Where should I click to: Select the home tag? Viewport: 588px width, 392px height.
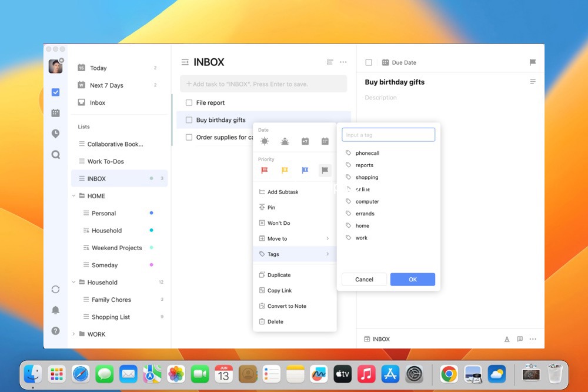[x=389, y=225]
